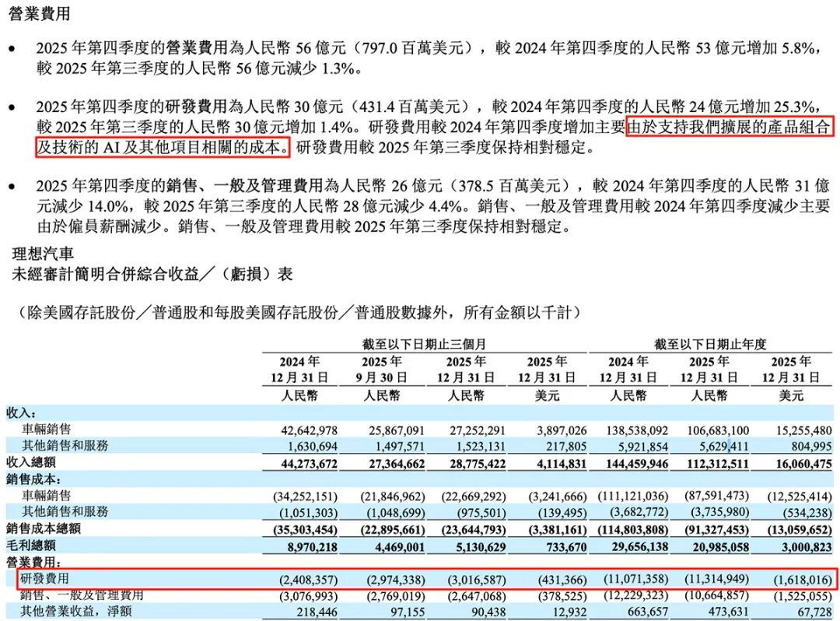
Task: Click the gross profit value 4,469,001
Action: 400,548
